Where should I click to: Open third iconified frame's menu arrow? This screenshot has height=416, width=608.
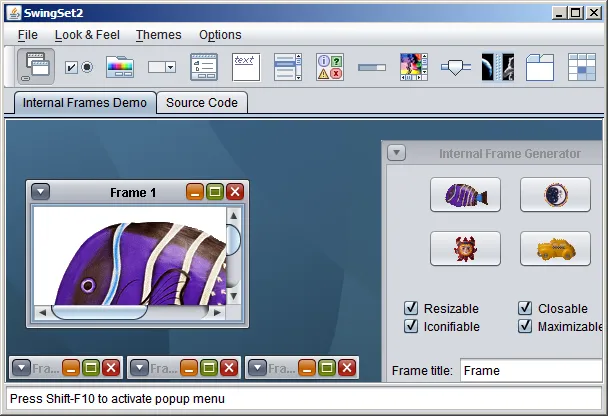[x=257, y=368]
